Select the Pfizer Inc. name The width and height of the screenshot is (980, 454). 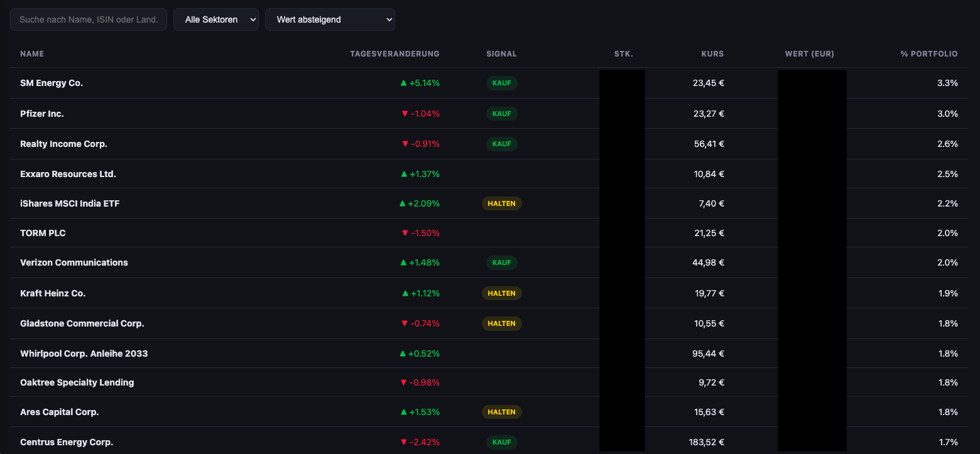click(x=42, y=114)
